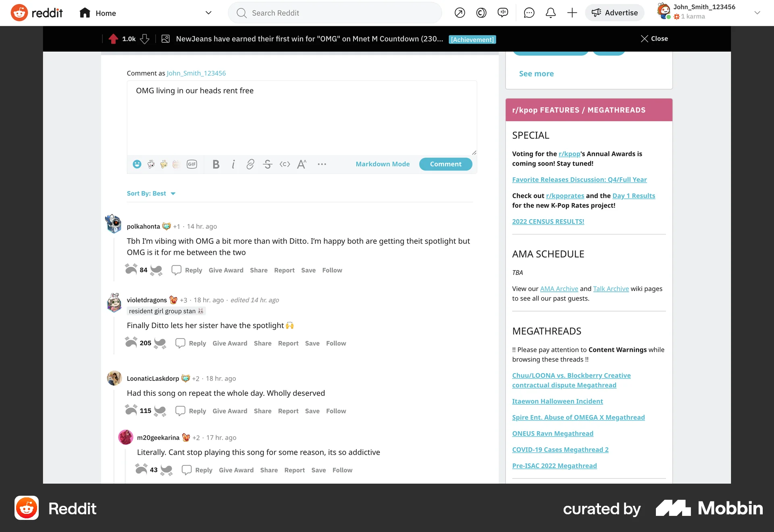Open notifications from the top bar

point(550,12)
